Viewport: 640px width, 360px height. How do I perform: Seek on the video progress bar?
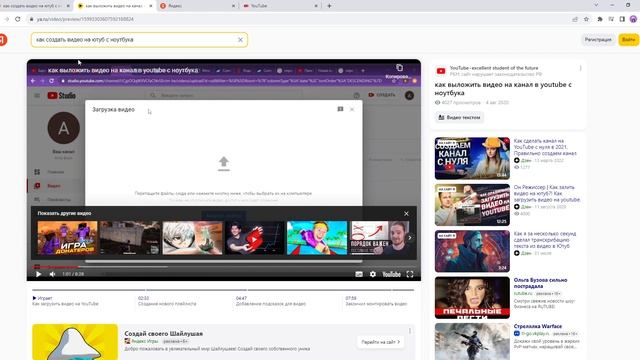tap(224, 267)
